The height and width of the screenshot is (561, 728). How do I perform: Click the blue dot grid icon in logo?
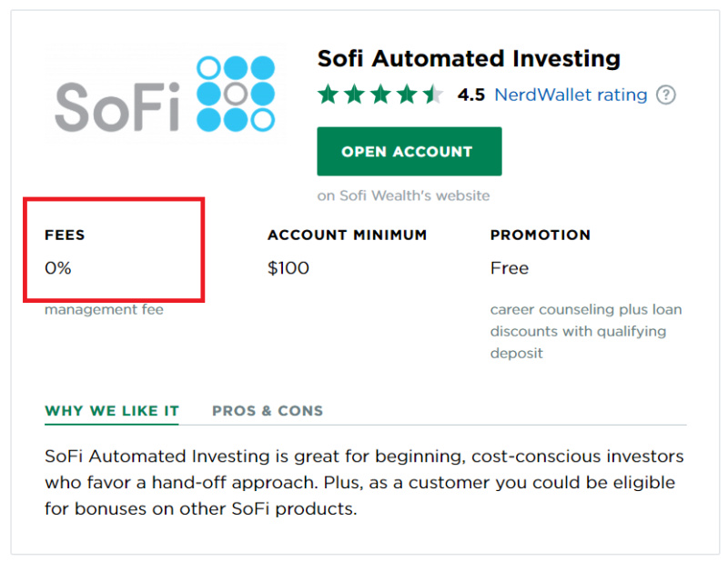click(x=236, y=94)
